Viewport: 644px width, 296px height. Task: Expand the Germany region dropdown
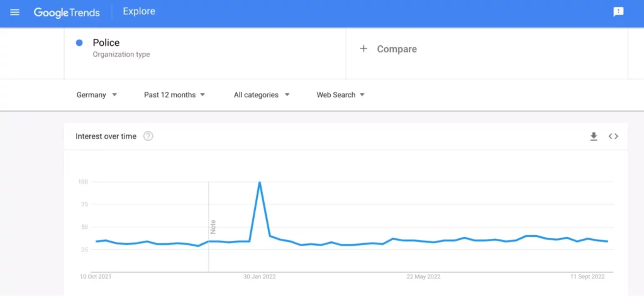pyautogui.click(x=97, y=95)
